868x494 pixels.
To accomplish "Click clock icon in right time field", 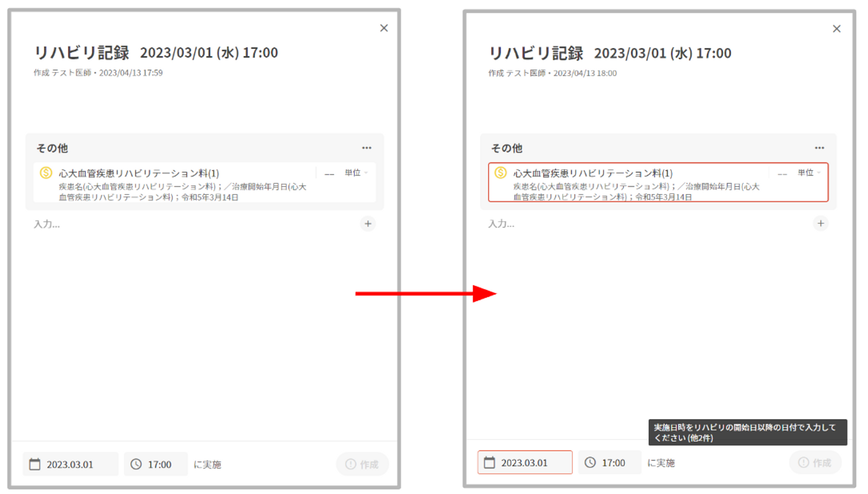I will 590,462.
